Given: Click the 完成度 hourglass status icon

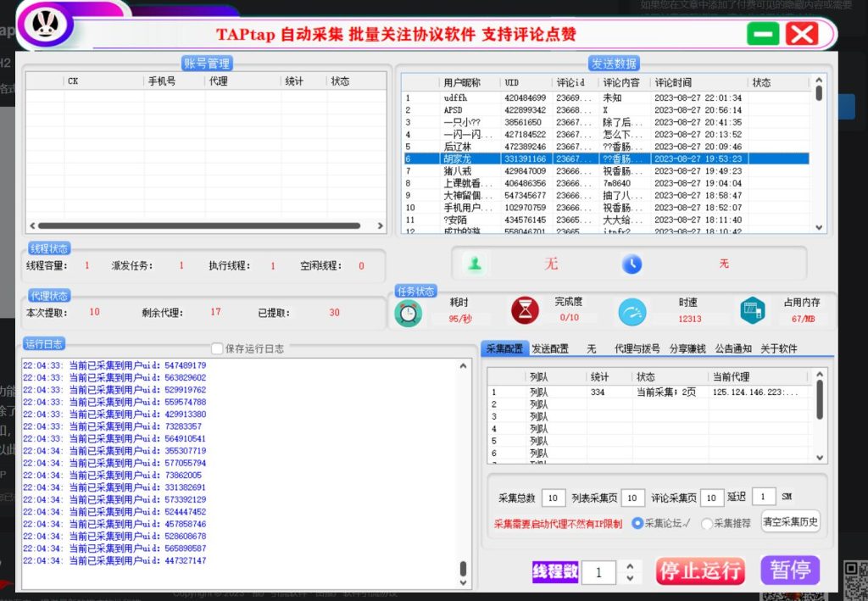Looking at the screenshot, I should [x=526, y=310].
